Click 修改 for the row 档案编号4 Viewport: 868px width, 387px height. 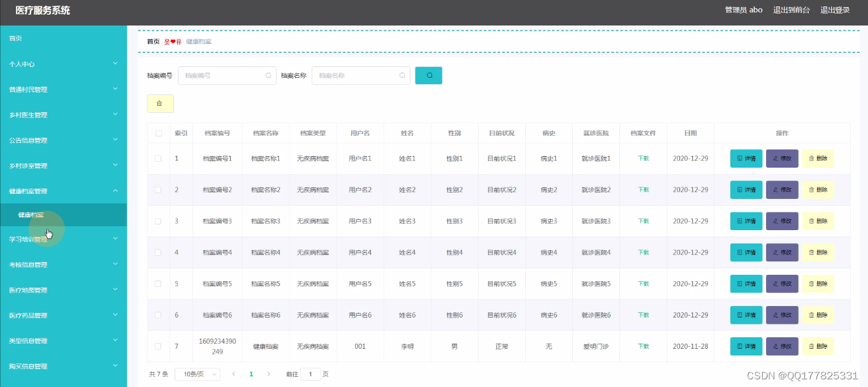pyautogui.click(x=782, y=252)
